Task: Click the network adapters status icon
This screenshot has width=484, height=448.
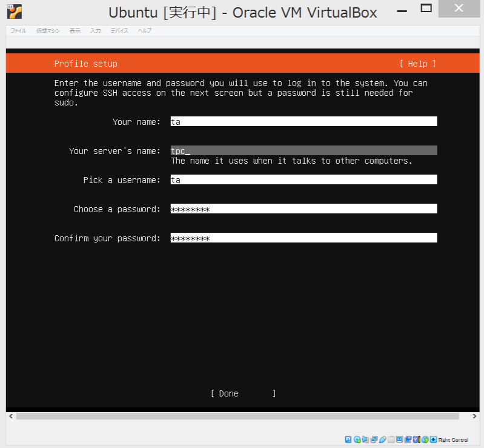Action: 374,440
